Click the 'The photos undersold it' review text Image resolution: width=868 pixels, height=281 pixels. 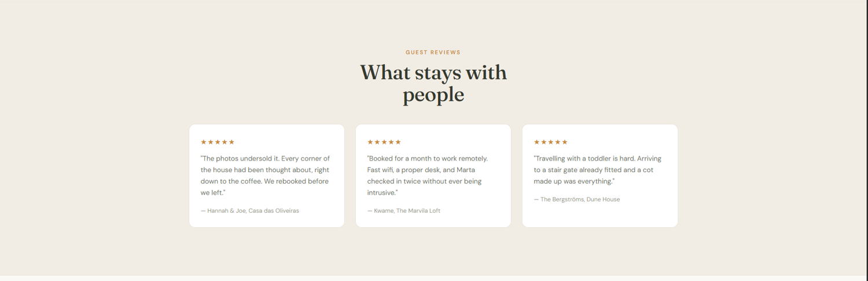[x=266, y=176]
